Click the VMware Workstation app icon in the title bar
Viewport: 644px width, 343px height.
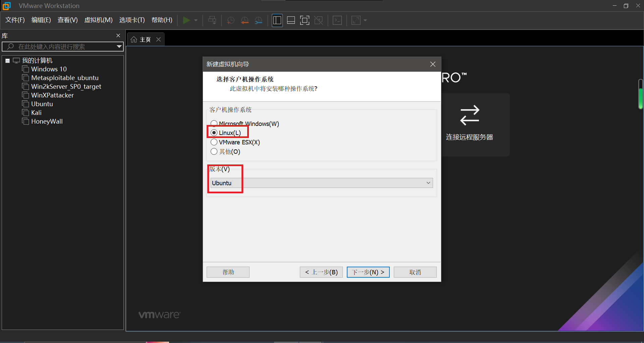point(6,6)
